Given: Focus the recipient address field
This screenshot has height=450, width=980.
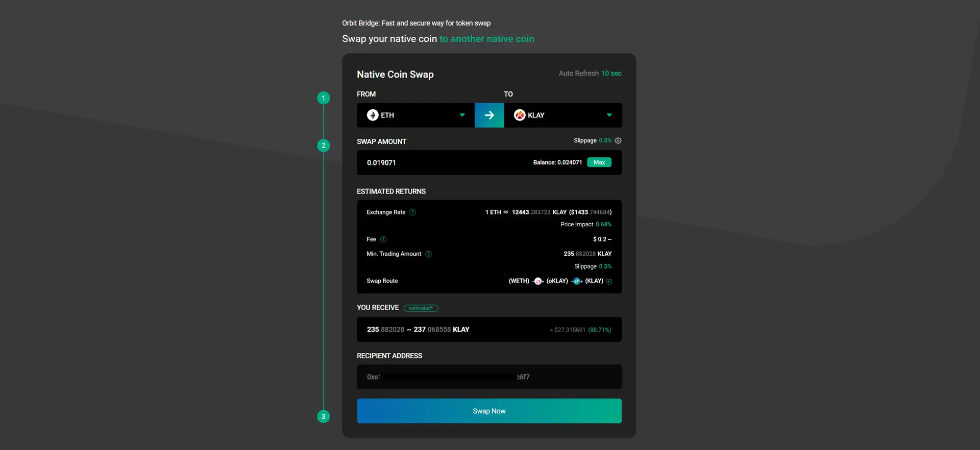Looking at the screenshot, I should pyautogui.click(x=489, y=377).
